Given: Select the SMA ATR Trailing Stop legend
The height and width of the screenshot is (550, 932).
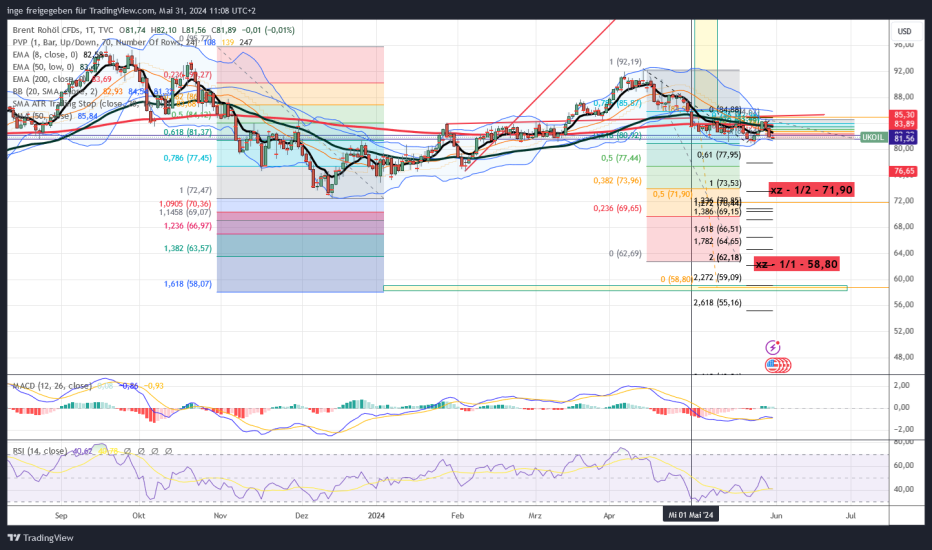Looking at the screenshot, I should coord(50,103).
